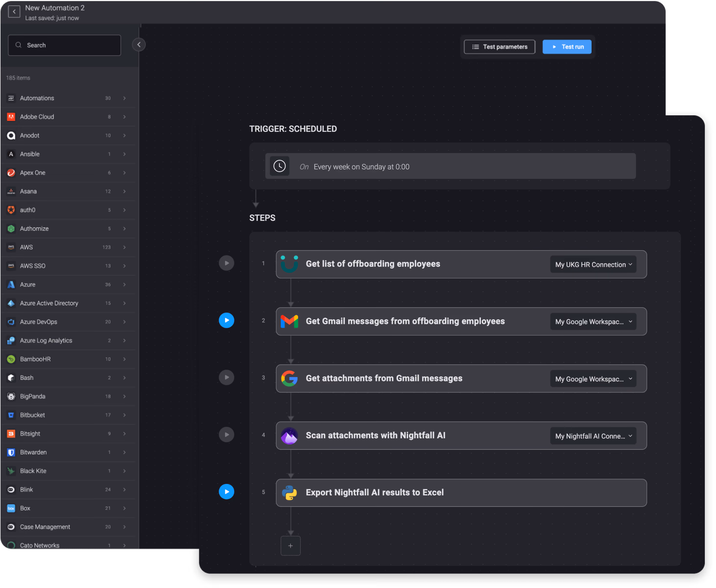Click the Gmail icon on step 2
This screenshot has width=716, height=588.
pyautogui.click(x=290, y=322)
